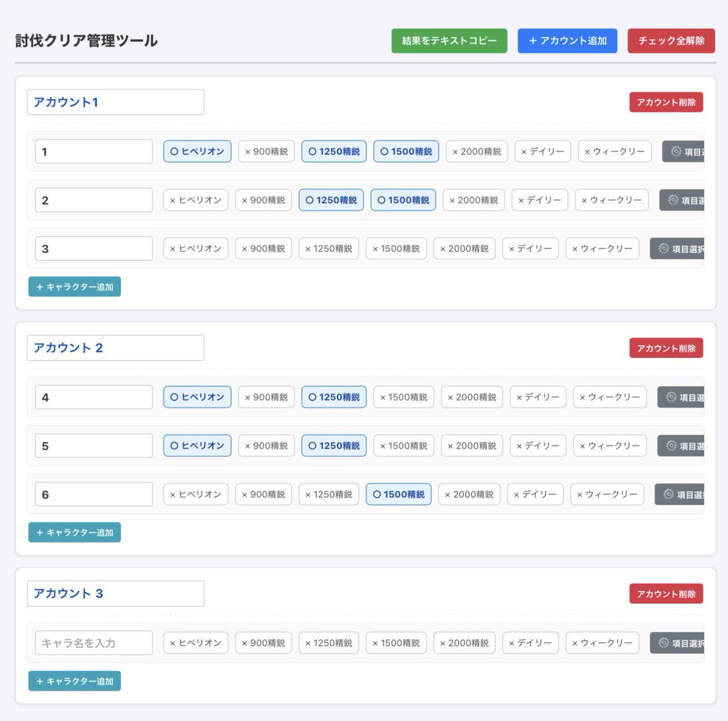Enable 1250精鋭 for character 3
The height and width of the screenshot is (721, 728).
(329, 248)
